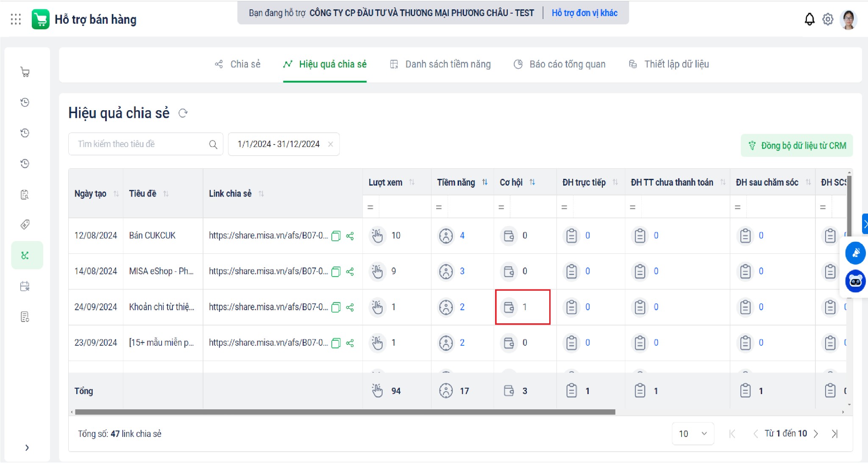The width and height of the screenshot is (868, 464).
Task: Copy link of Bán CUKCUK row
Action: (336, 236)
